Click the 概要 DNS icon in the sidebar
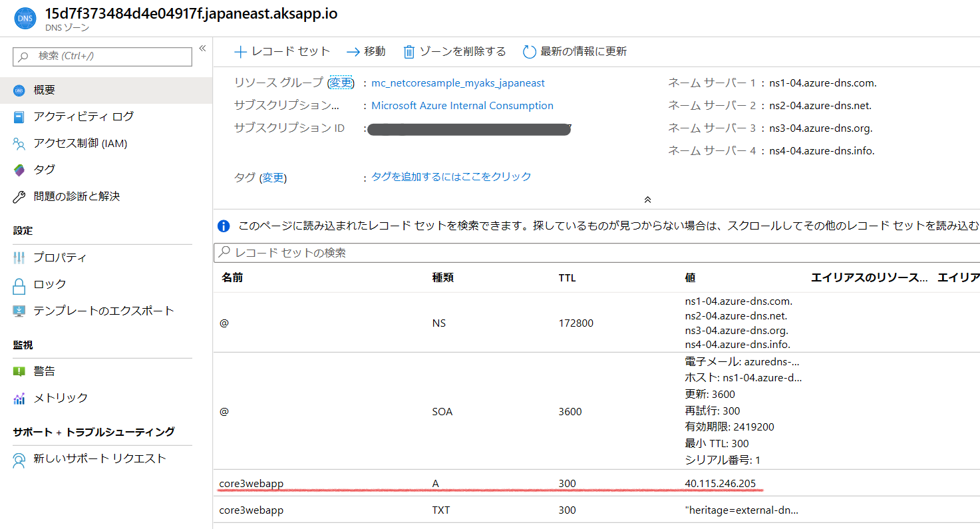The height and width of the screenshot is (529, 980). 19,90
